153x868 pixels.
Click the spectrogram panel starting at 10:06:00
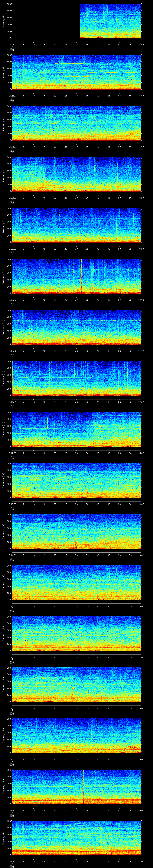tap(77, 123)
